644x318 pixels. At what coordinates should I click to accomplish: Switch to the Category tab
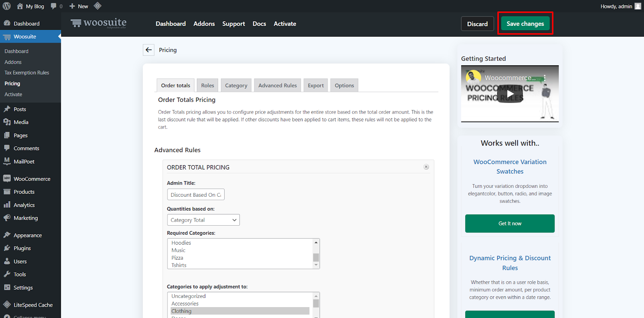point(236,85)
